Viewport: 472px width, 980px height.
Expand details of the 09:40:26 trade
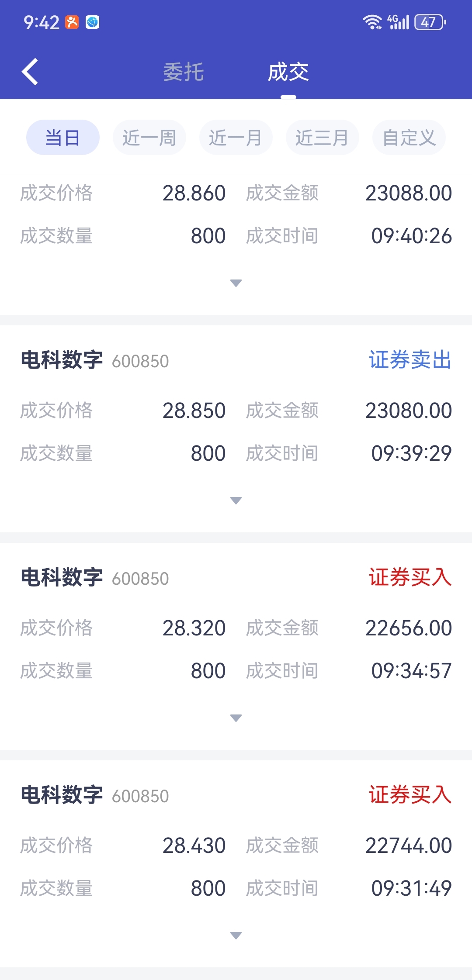236,283
